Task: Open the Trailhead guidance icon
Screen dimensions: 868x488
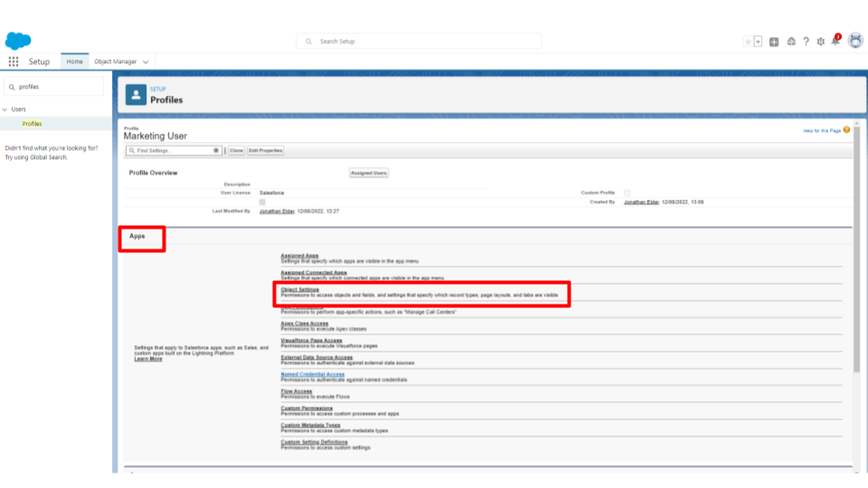Action: click(x=791, y=42)
